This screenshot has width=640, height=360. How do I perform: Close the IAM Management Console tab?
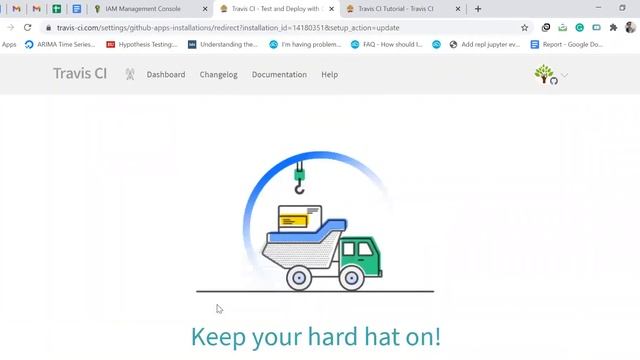[x=205, y=9]
